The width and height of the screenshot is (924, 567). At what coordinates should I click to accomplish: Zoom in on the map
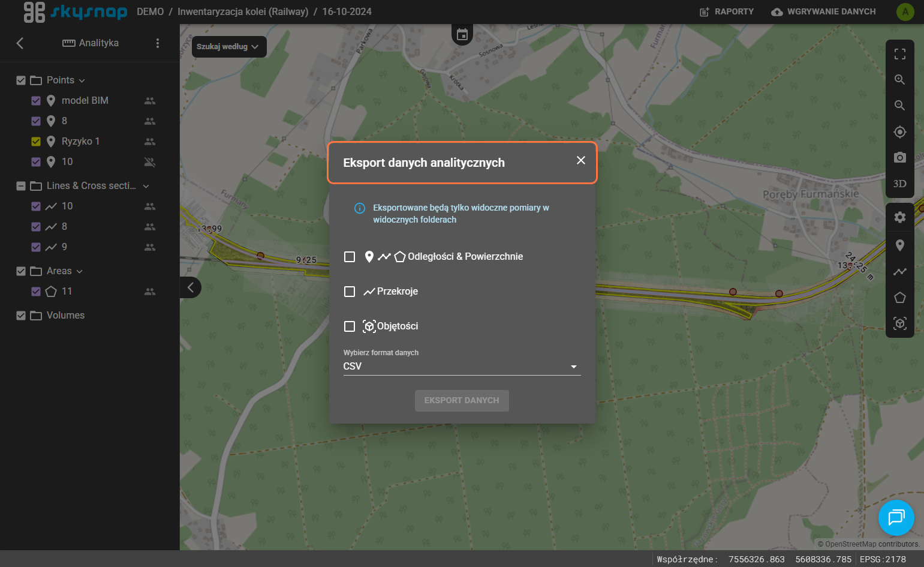(899, 80)
